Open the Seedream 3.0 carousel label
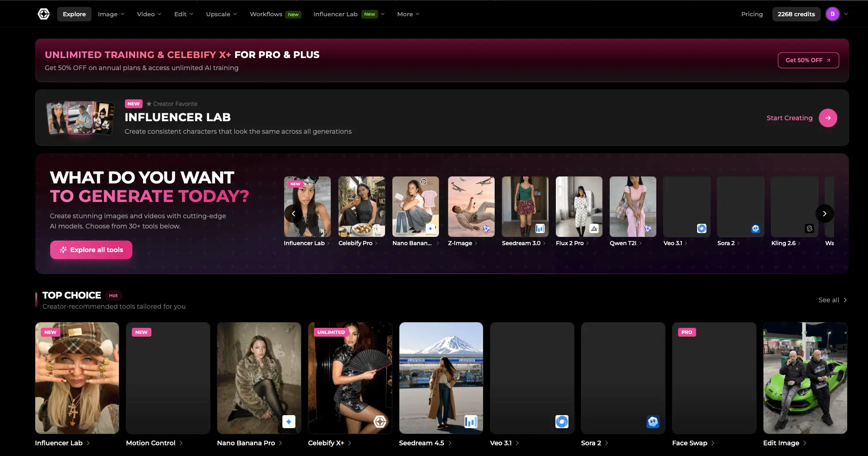The width and height of the screenshot is (868, 456). coord(524,243)
